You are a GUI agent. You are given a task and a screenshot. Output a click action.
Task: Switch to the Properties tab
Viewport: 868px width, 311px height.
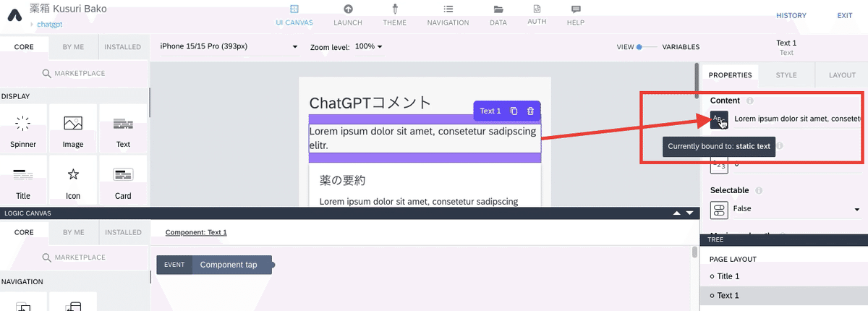(x=730, y=75)
